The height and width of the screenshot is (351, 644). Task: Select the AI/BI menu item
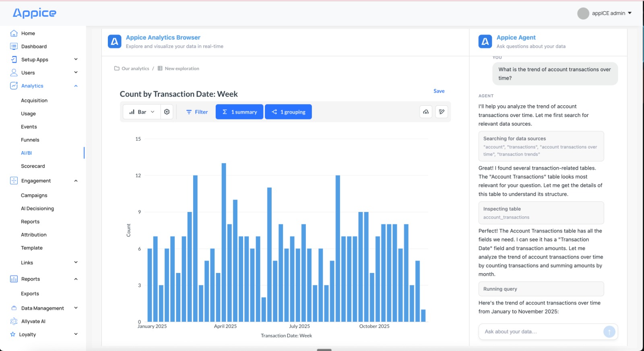pos(27,153)
